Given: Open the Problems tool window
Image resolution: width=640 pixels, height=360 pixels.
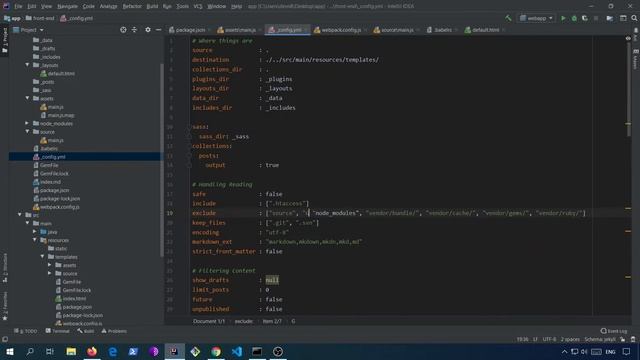Looking at the screenshot, I should pos(114,331).
